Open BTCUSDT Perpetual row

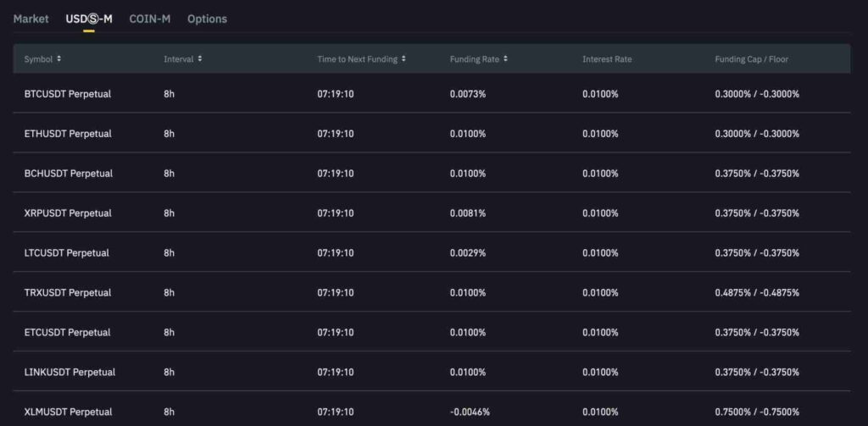tap(431, 94)
